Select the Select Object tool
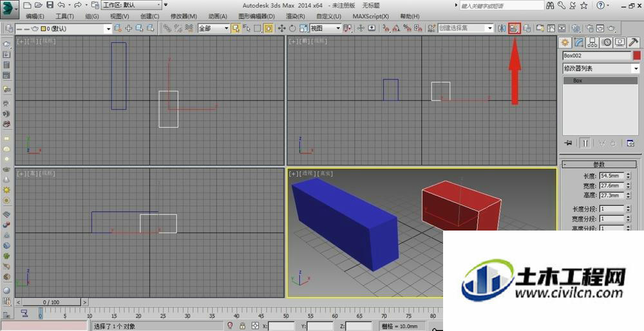This screenshot has height=331, width=644. pos(236,28)
